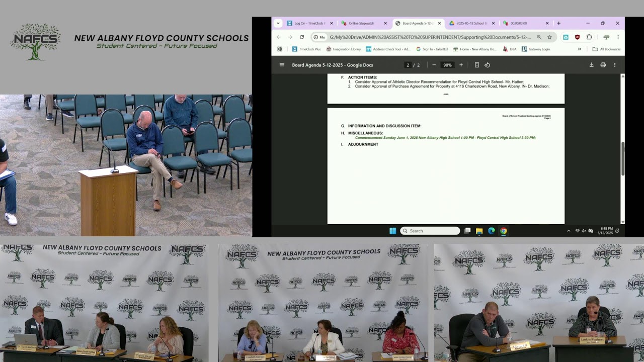Switch to 2025-05-12 School Google Drive tab
The width and height of the screenshot is (644, 362).
(x=472, y=23)
